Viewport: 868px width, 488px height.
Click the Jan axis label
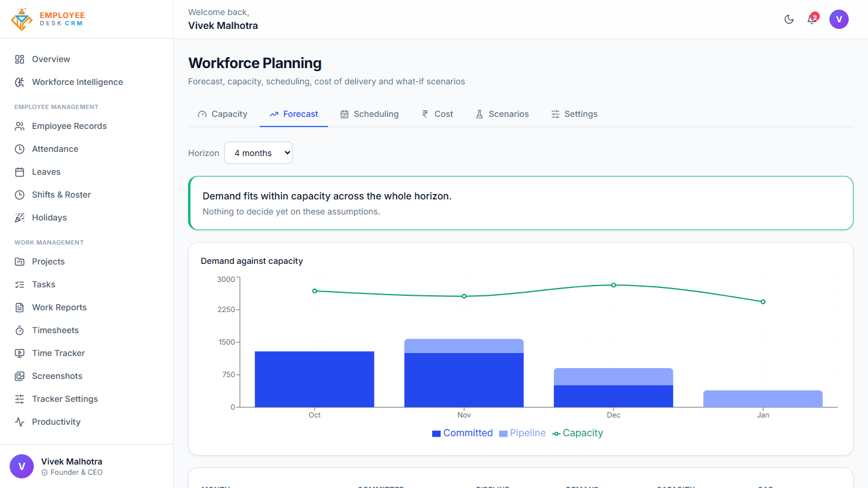(x=763, y=415)
